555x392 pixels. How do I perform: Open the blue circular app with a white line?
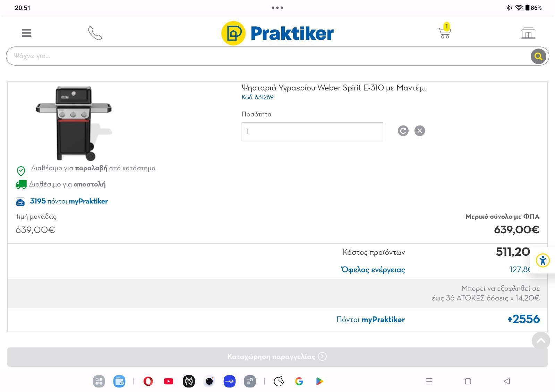click(x=230, y=381)
